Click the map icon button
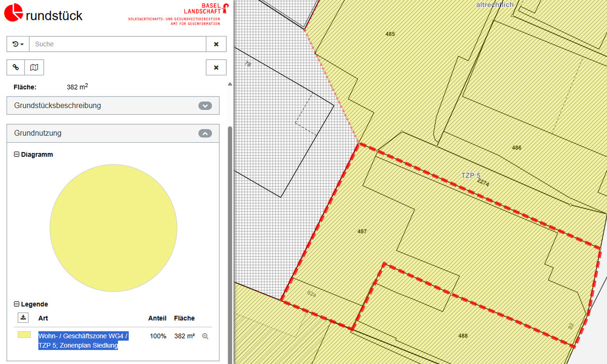 (x=34, y=67)
